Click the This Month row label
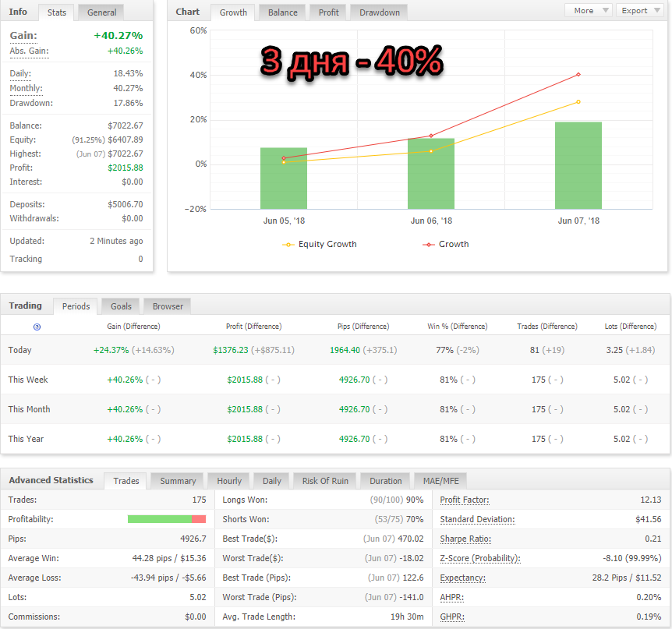This screenshot has width=672, height=629. coord(29,410)
